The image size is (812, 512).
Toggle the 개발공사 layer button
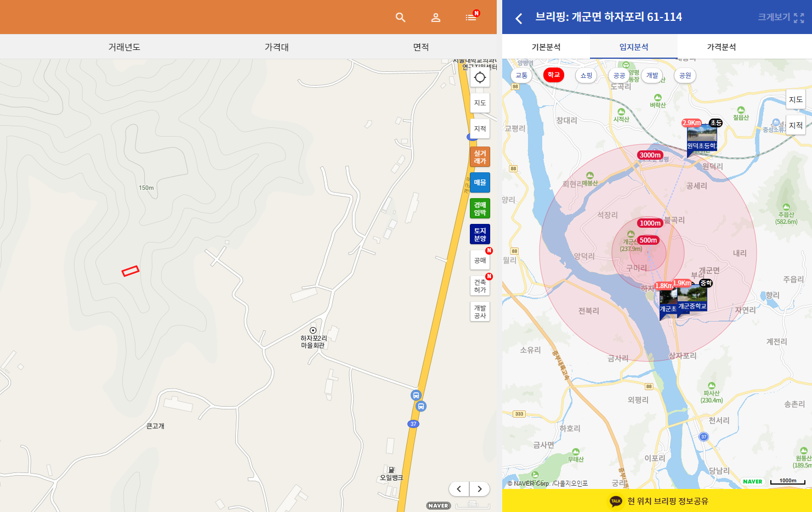[x=480, y=312]
